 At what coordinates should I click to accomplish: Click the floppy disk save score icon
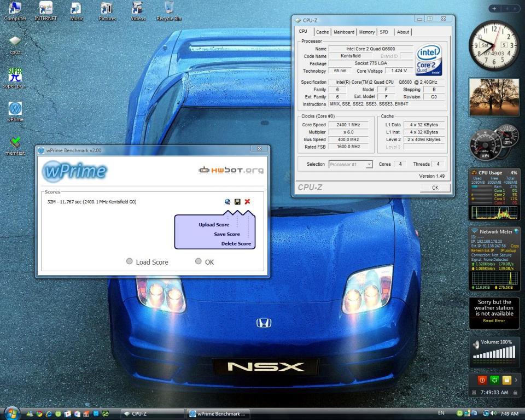tap(237, 201)
